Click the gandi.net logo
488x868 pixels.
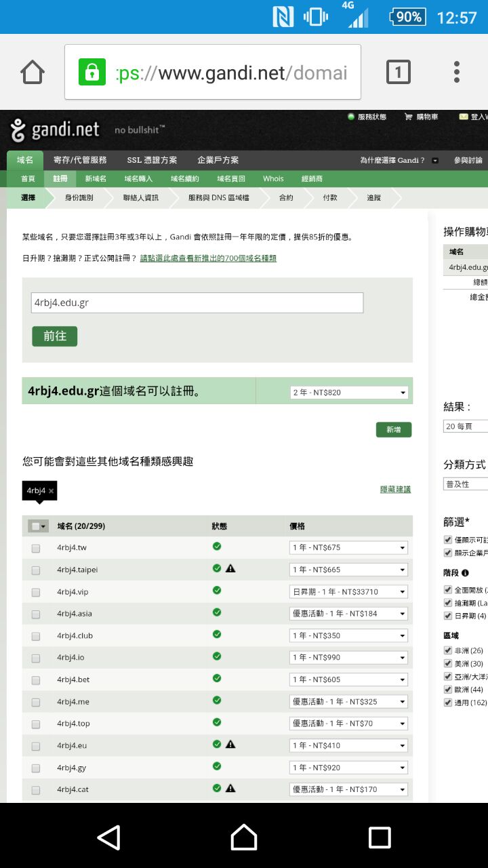pyautogui.click(x=55, y=130)
